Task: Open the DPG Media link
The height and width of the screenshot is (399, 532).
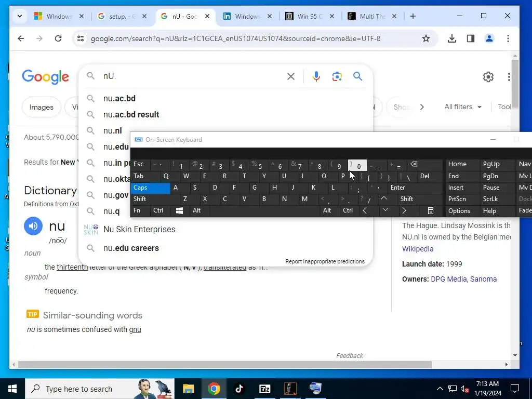Action: tap(448, 279)
